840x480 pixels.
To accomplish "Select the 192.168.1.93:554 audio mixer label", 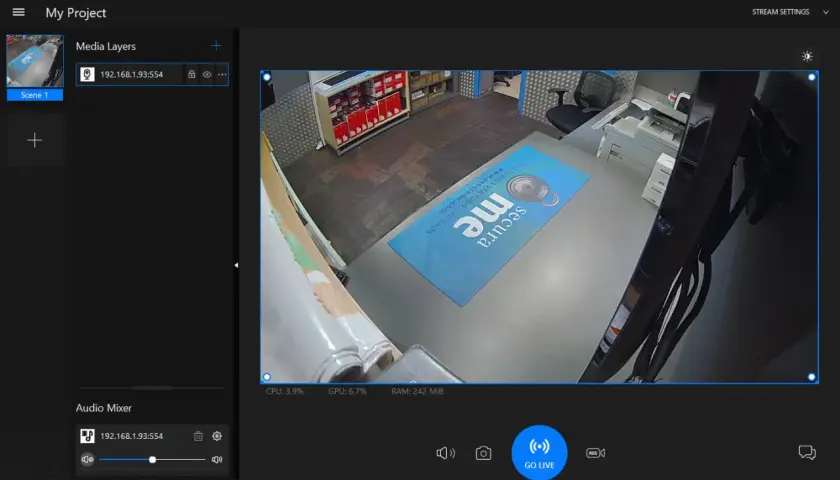I will (132, 436).
